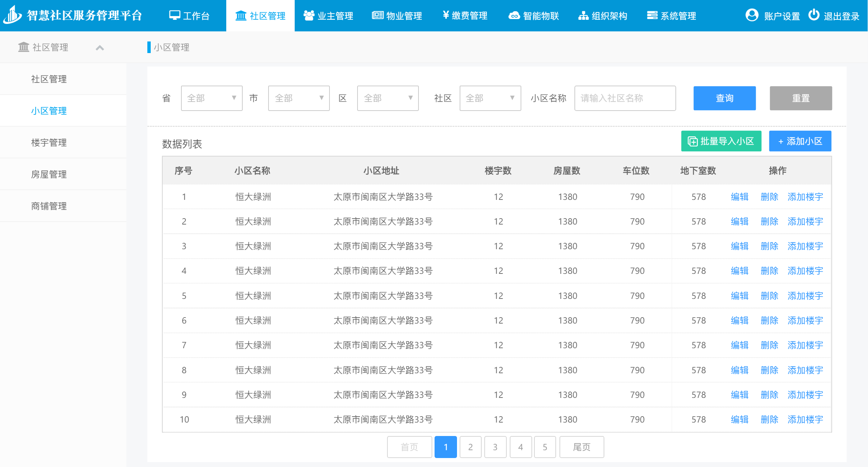Click 添加楼宇 in row 1
Viewport: 868px width, 467px height.
805,197
